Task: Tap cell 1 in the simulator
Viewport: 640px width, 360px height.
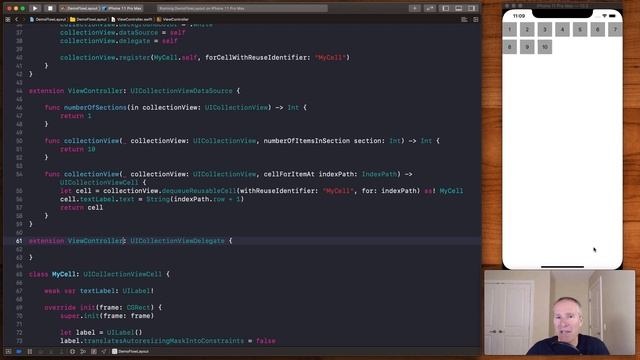Action: pyautogui.click(x=510, y=29)
